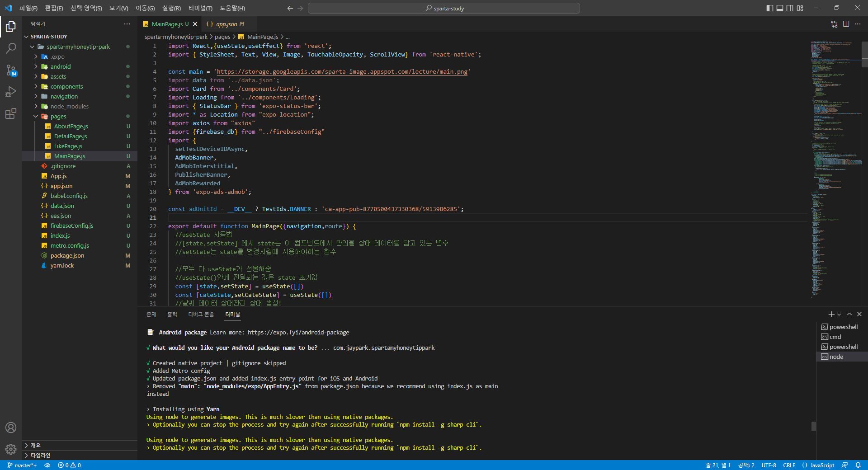This screenshot has height=470, width=868.
Task: Open editor more actions ellipsis
Action: (858, 24)
